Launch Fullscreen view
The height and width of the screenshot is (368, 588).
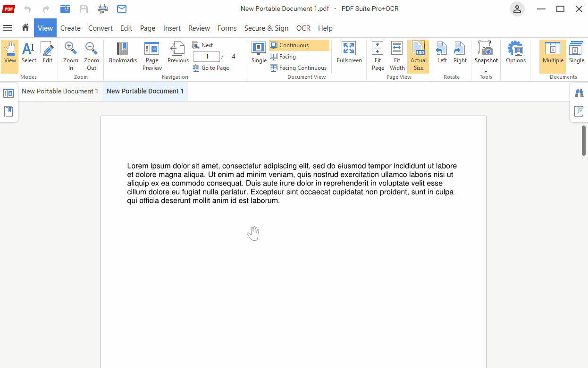(349, 52)
